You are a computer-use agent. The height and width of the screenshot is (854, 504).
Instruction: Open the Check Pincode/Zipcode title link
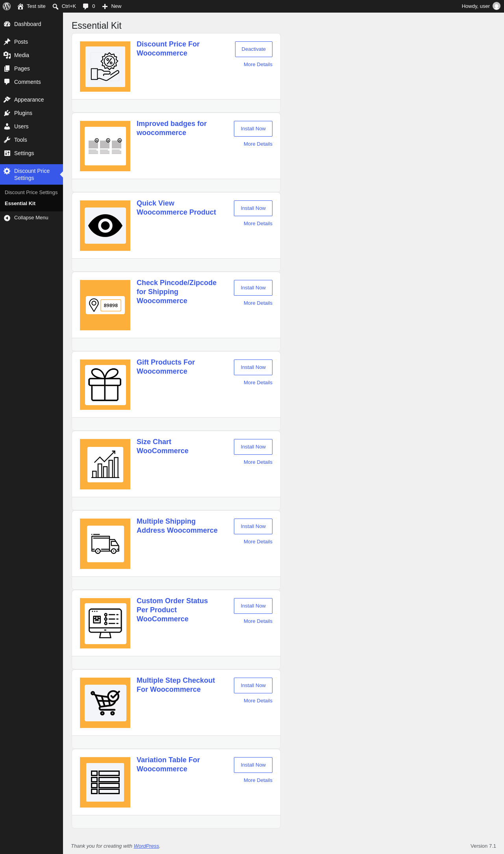click(176, 292)
